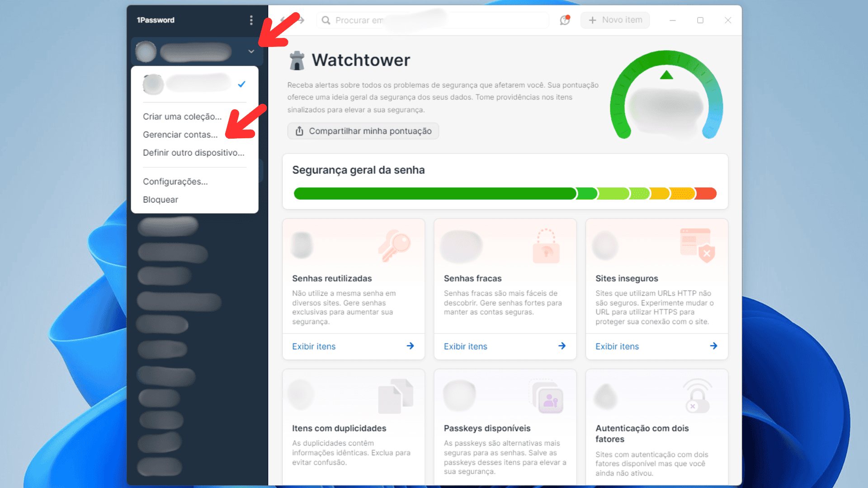Click the Segurança geral da senha title

pyautogui.click(x=358, y=170)
